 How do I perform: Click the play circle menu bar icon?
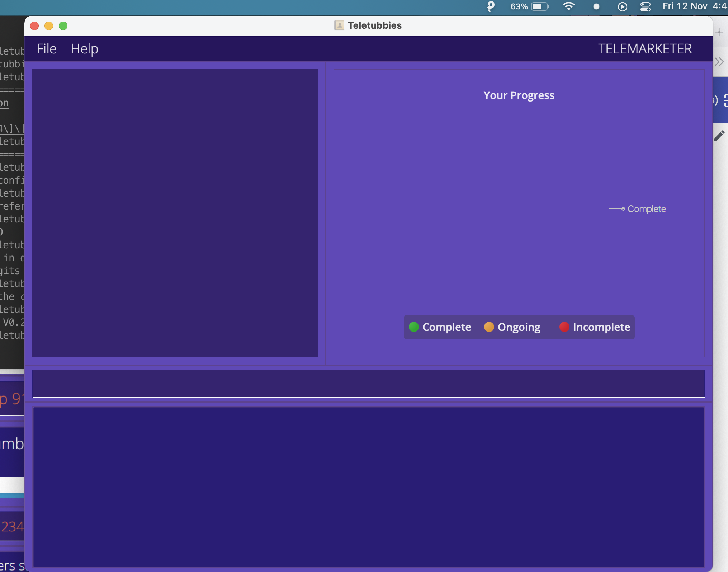pos(623,6)
